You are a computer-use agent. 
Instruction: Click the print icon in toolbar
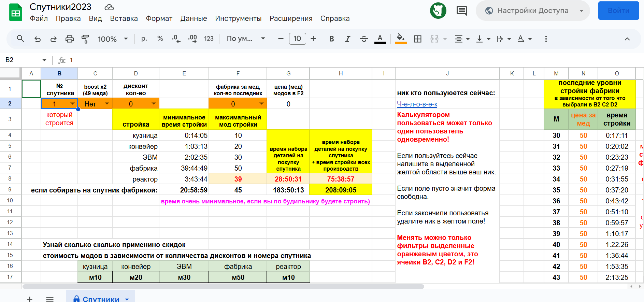click(69, 39)
